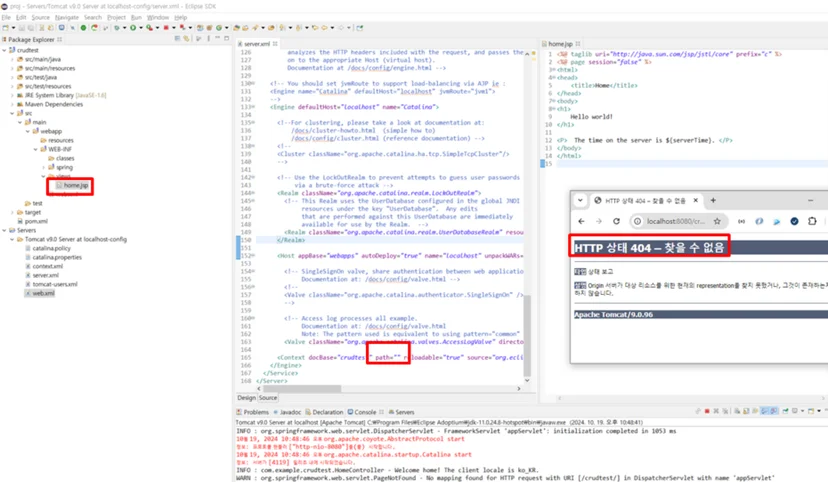The width and height of the screenshot is (828, 482).
Task: Close the HTTP 404 browser tab
Action: click(695, 200)
